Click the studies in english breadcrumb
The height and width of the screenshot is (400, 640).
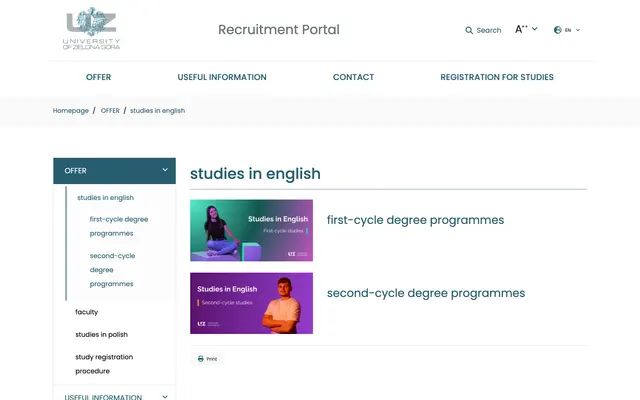158,111
